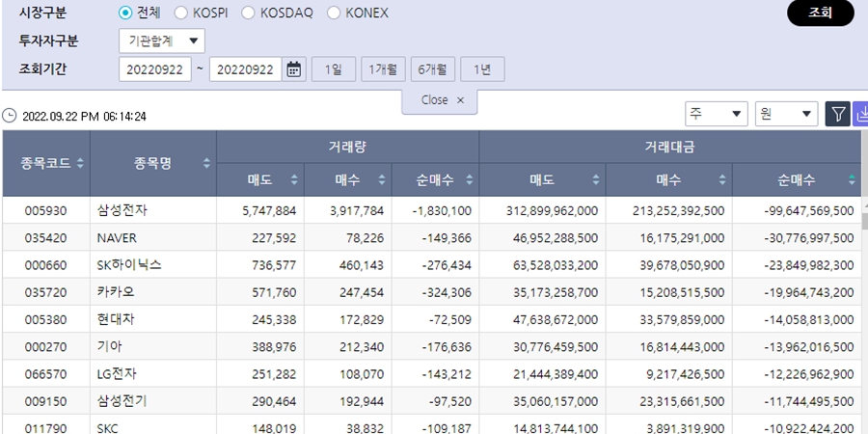Sort by 종목코드 column arrows

click(x=80, y=164)
